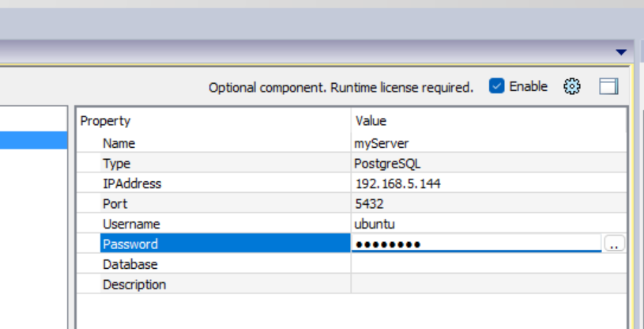Select the IPAddress property label
This screenshot has height=329, width=644.
(132, 183)
